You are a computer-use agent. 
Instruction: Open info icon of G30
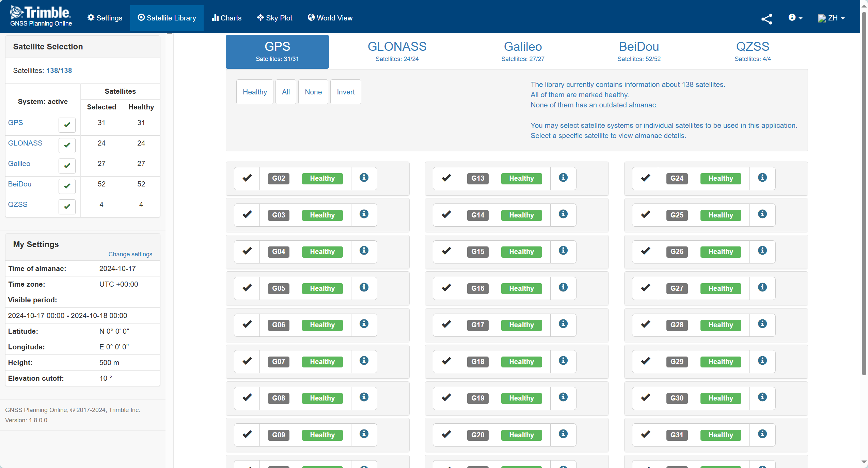pos(762,397)
